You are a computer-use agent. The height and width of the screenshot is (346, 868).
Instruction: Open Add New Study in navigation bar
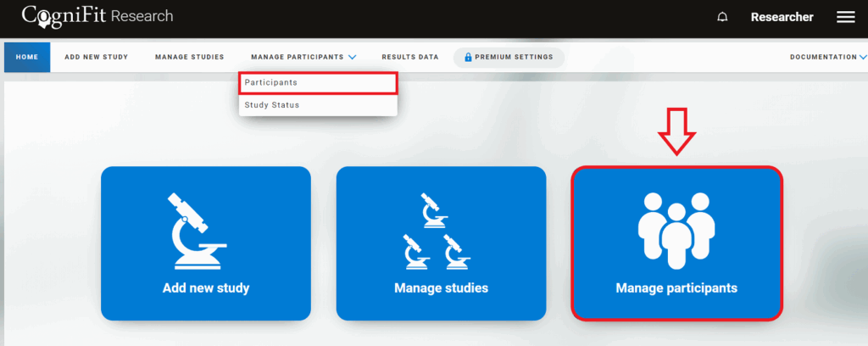point(96,58)
